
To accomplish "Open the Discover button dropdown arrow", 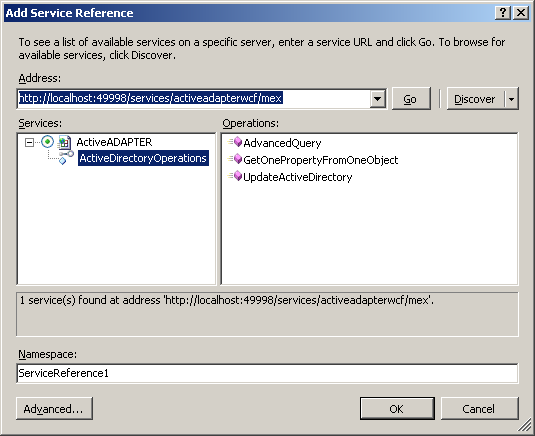I will tap(511, 99).
